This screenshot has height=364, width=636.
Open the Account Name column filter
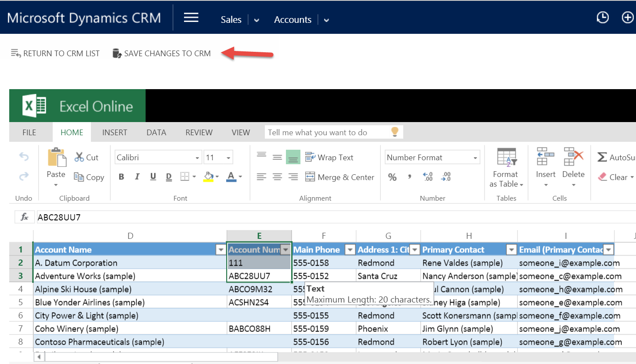(220, 249)
